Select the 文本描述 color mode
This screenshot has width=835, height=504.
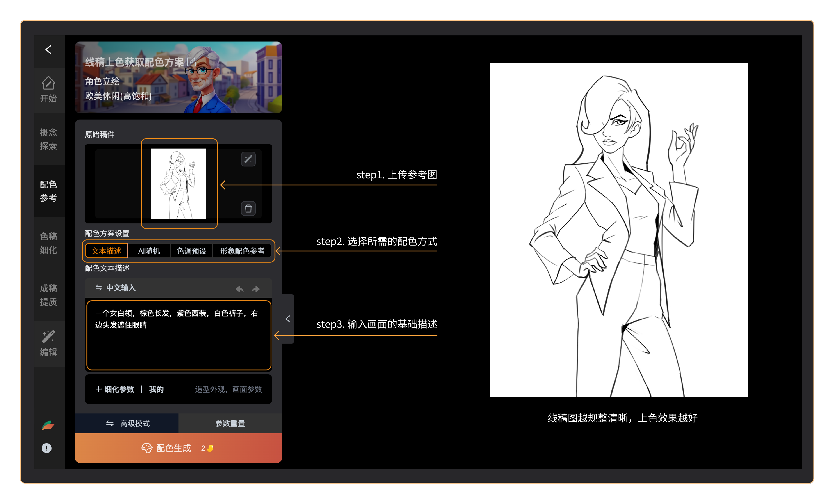(106, 251)
